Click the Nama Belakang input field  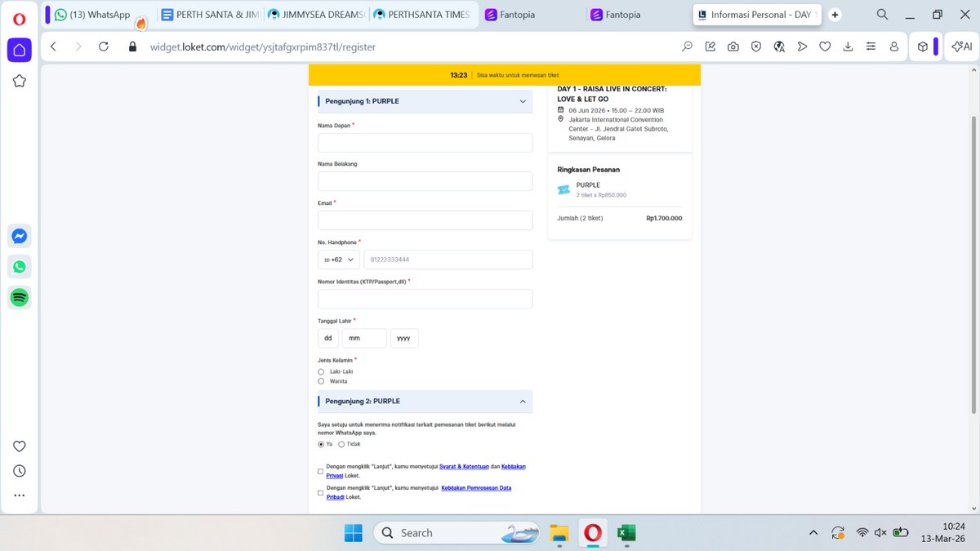(x=425, y=181)
